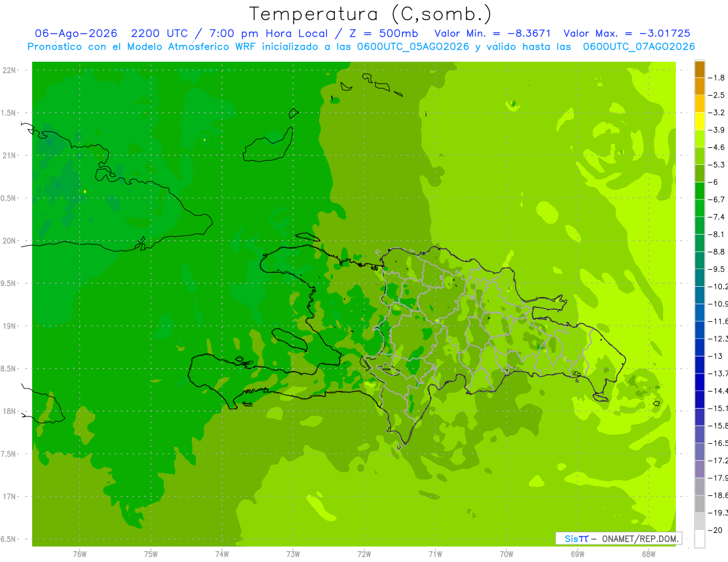Click the '-13' color scale label
Screen dimensions: 728x562
716,356
